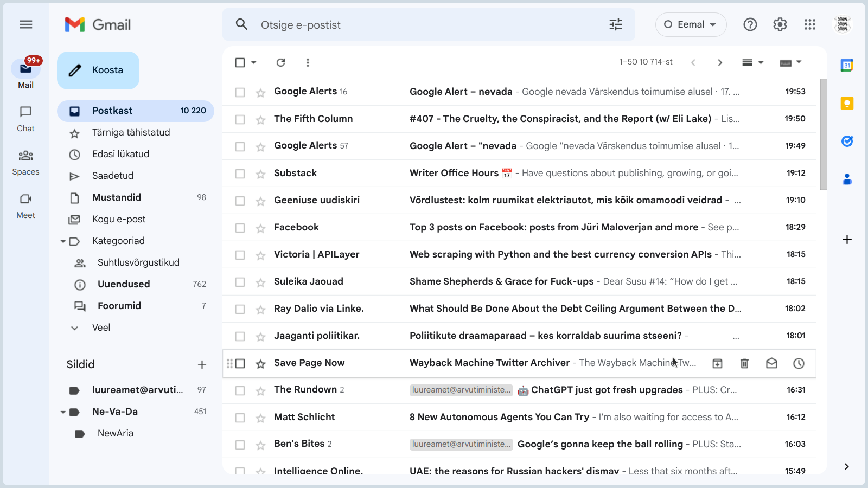
Task: Open the Google account avatar
Action: (843, 24)
